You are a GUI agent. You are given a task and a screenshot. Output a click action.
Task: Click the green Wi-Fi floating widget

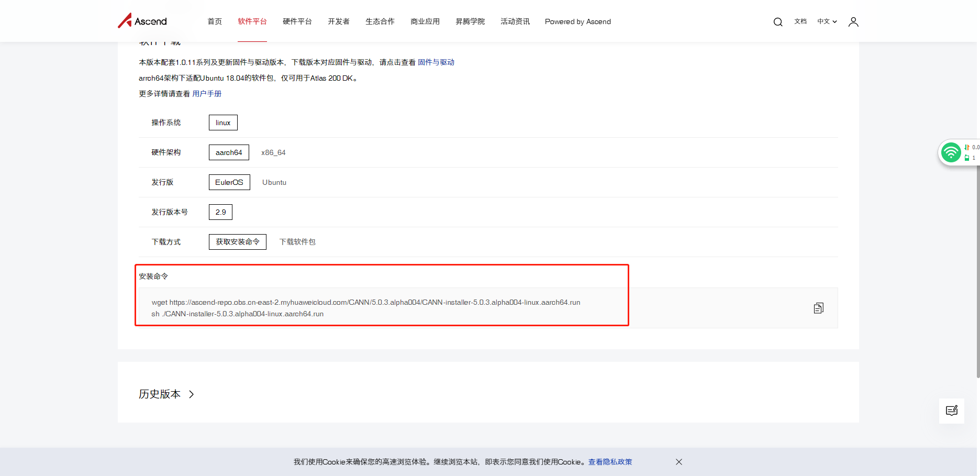pos(951,153)
